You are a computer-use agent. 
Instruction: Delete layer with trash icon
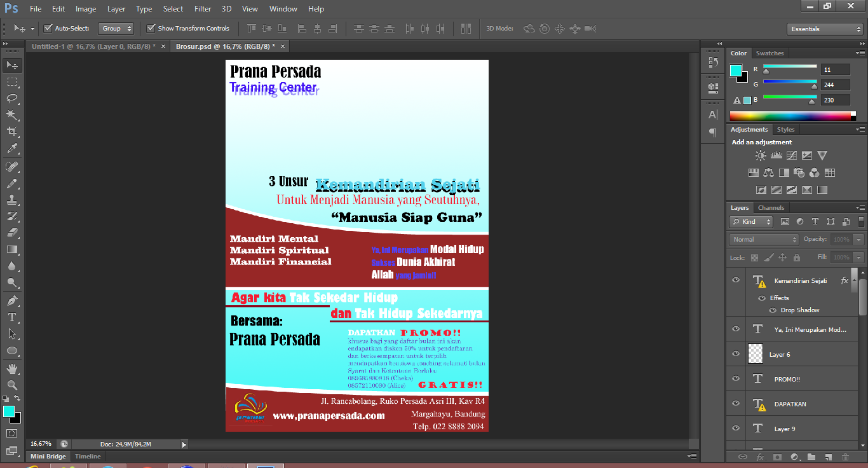pos(845,457)
